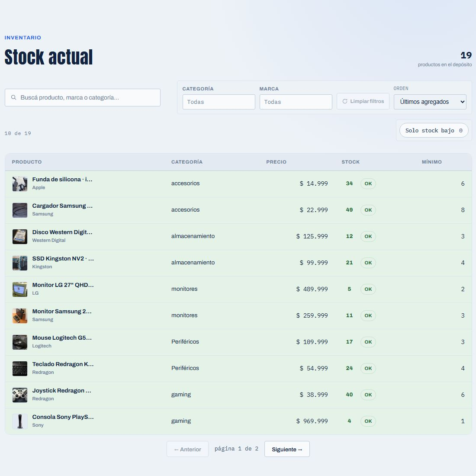This screenshot has height=476, width=476.
Task: Select the Disco Western Digital product name
Action: (x=62, y=232)
